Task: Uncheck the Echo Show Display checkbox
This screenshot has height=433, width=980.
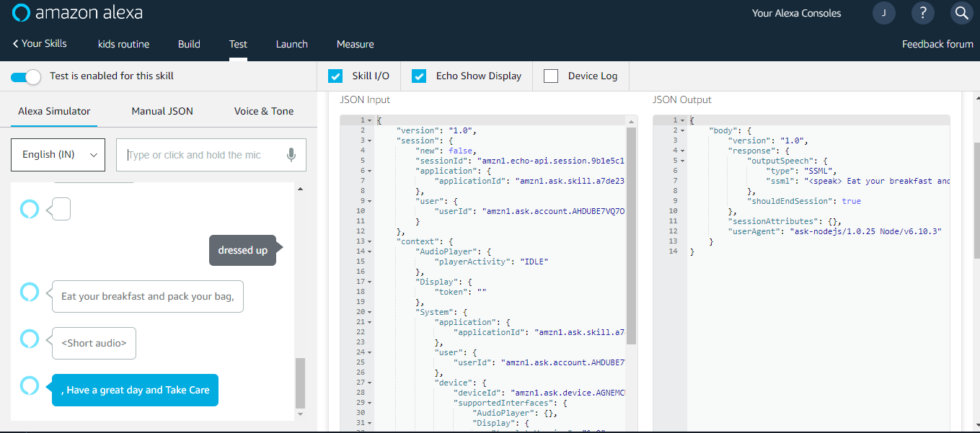Action: (x=419, y=76)
